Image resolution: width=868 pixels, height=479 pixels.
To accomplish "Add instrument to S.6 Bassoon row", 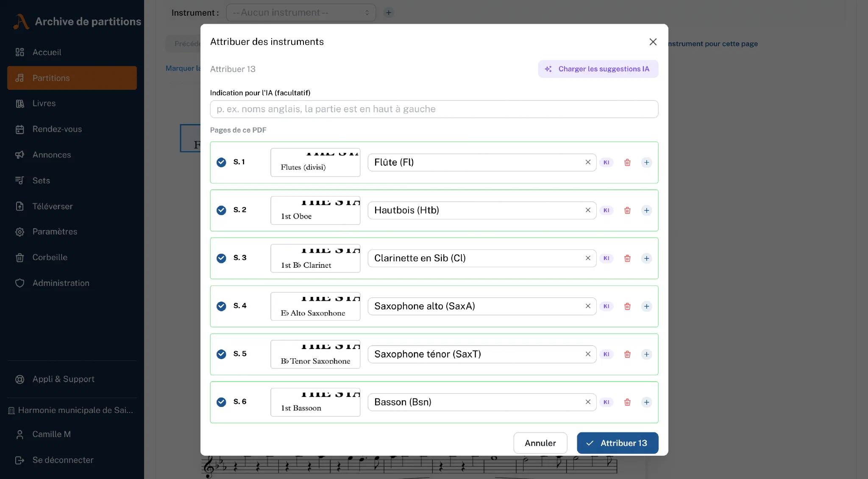I will [646, 402].
